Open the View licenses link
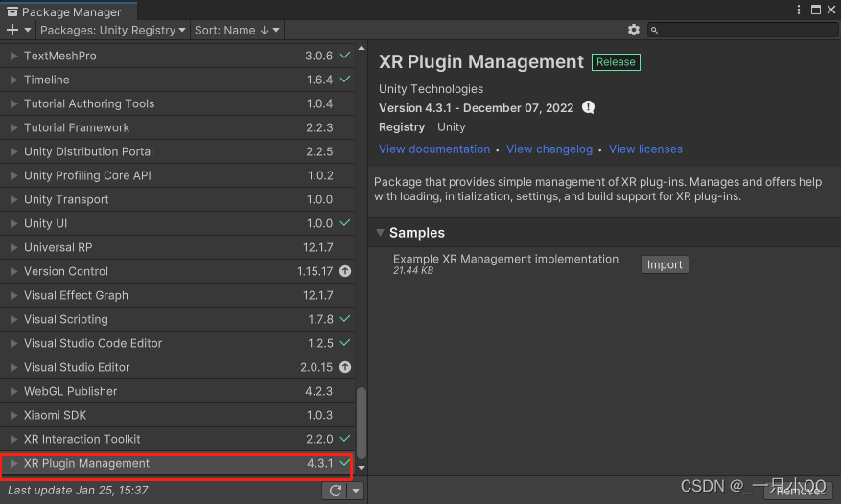841x504 pixels. tap(645, 149)
